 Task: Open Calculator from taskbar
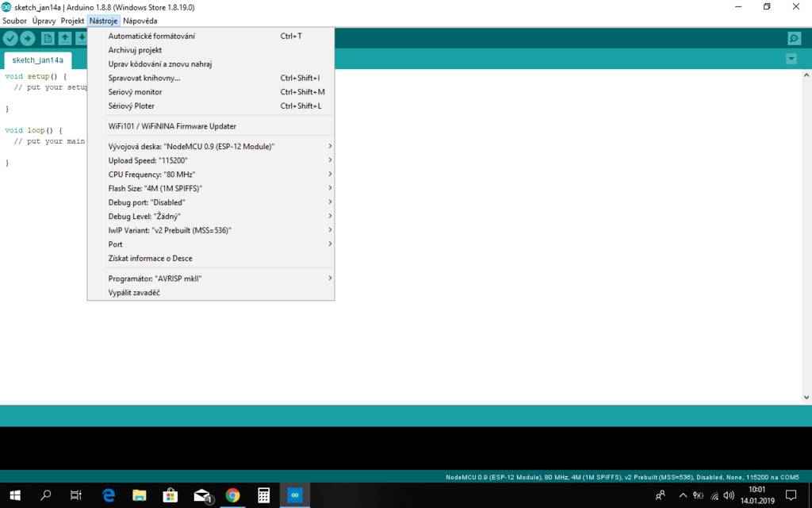point(263,495)
